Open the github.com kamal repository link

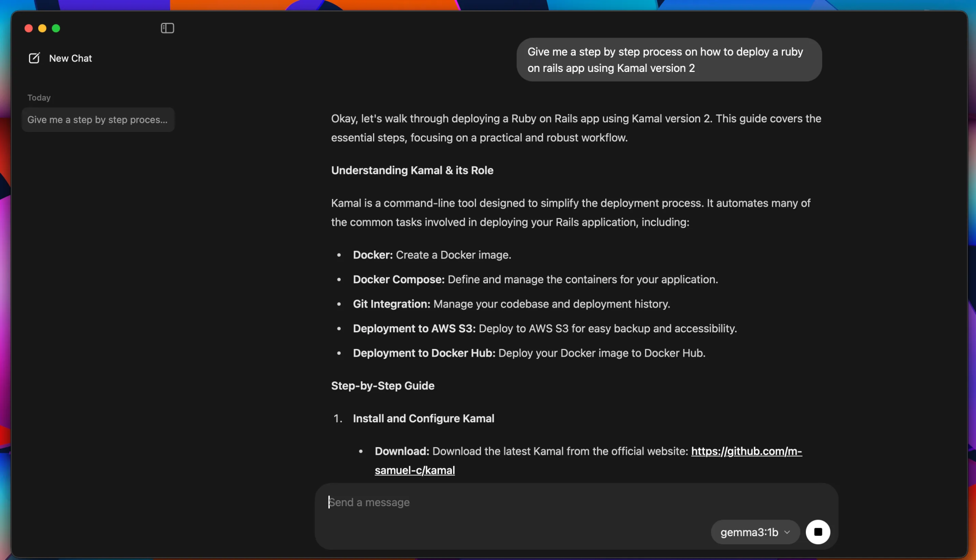(x=746, y=451)
